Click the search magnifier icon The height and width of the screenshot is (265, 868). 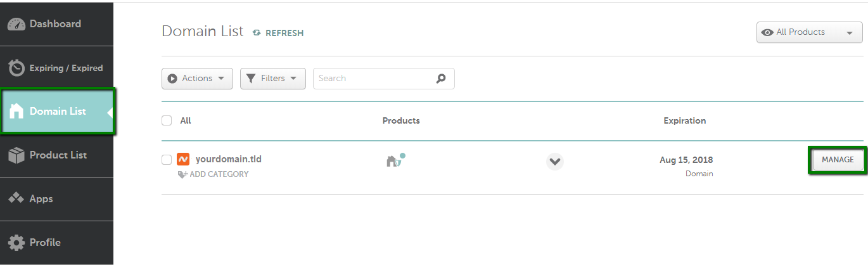[x=441, y=79]
